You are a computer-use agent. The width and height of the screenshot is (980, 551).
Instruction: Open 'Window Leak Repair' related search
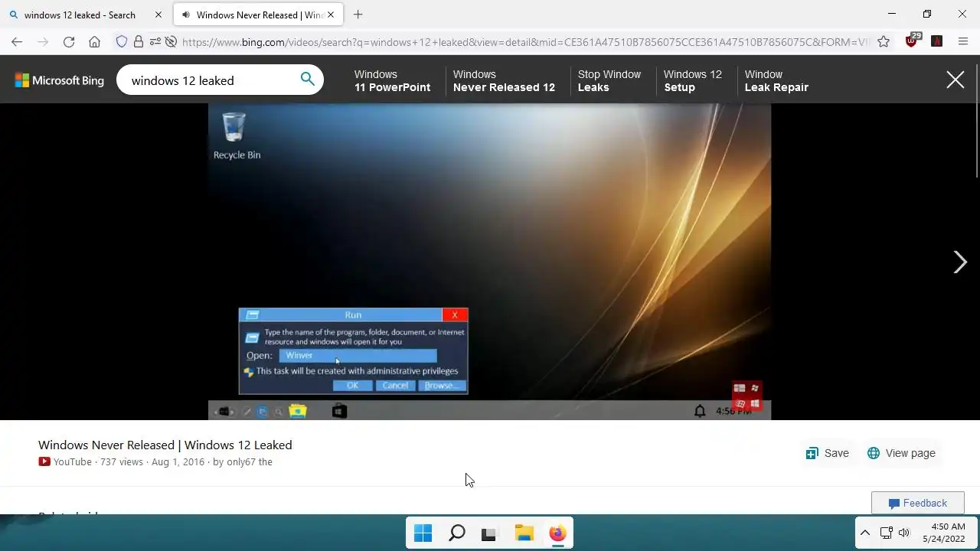coord(776,80)
